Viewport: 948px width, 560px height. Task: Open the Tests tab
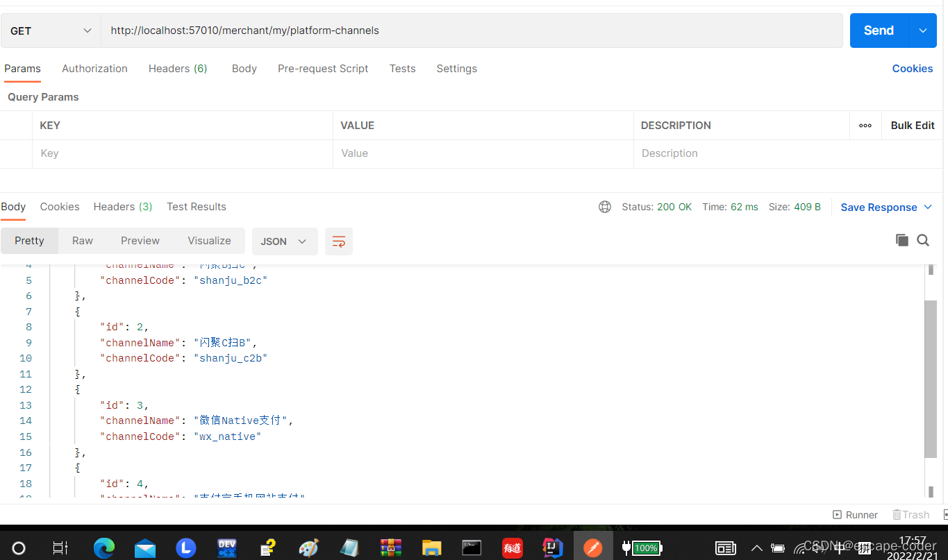(x=402, y=69)
